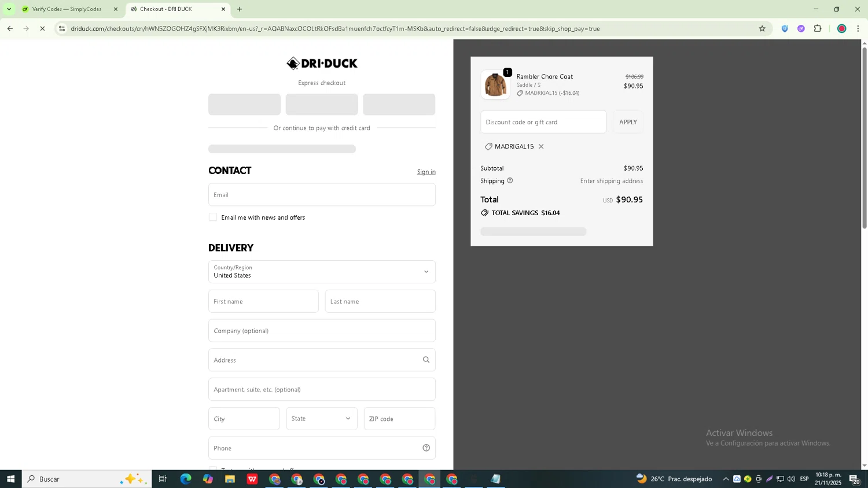Open Copilot from the taskbar

point(208,479)
